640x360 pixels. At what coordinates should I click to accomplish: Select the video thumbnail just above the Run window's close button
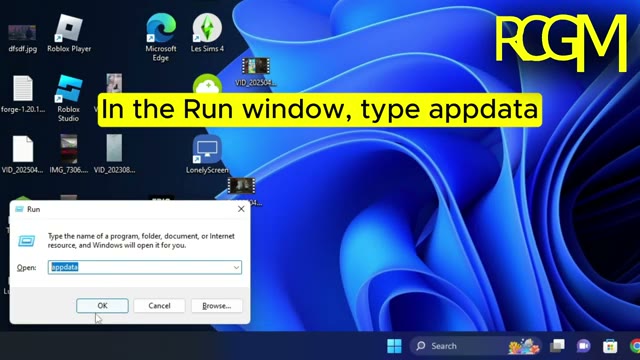click(241, 186)
